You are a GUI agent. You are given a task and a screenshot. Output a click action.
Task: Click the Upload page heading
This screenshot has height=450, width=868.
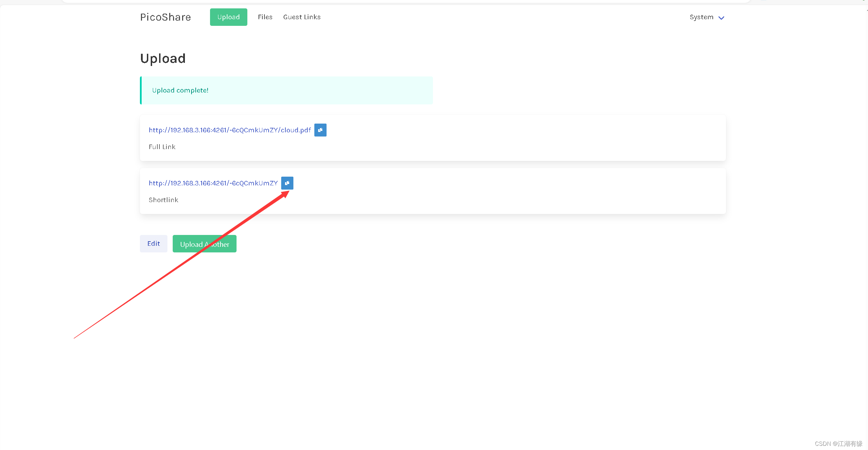pos(163,58)
